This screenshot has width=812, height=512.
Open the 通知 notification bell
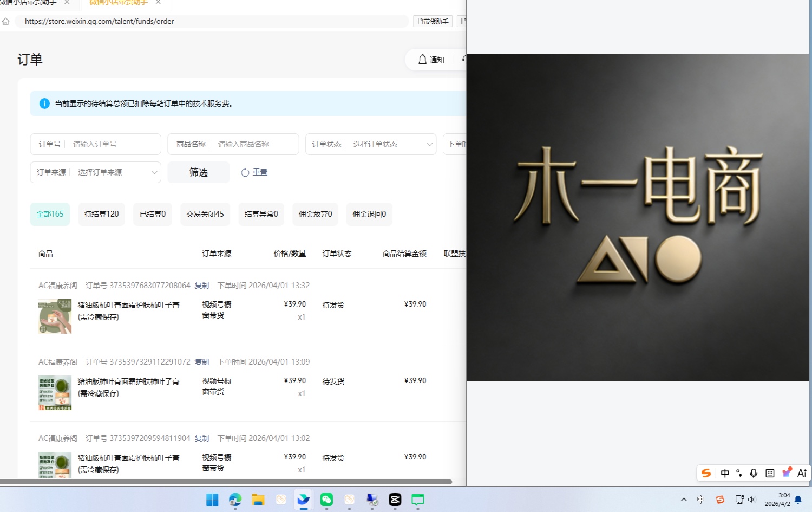click(x=430, y=60)
